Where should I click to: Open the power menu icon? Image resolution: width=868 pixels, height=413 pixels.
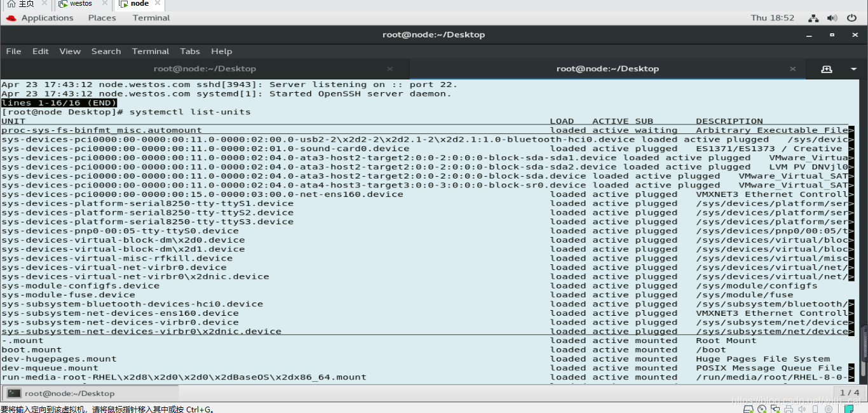[x=851, y=18]
